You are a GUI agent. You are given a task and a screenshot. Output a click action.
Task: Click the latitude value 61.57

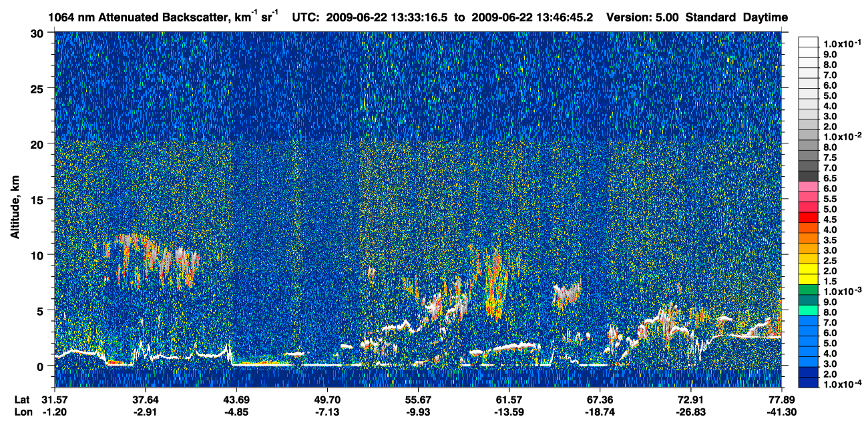tap(509, 399)
